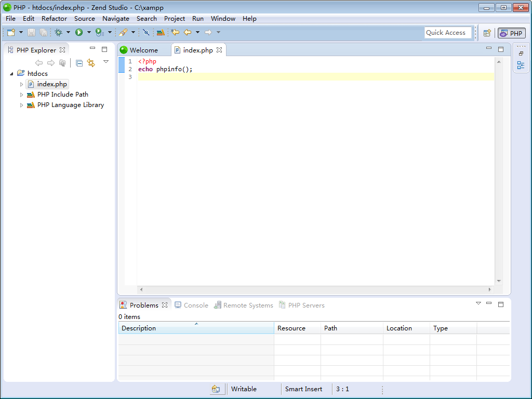Open the minimized Outline view icon

[x=521, y=65]
